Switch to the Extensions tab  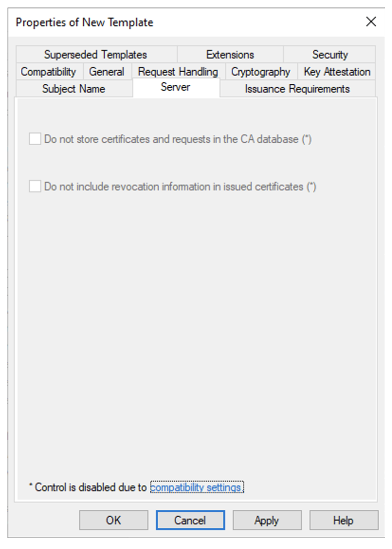point(230,55)
